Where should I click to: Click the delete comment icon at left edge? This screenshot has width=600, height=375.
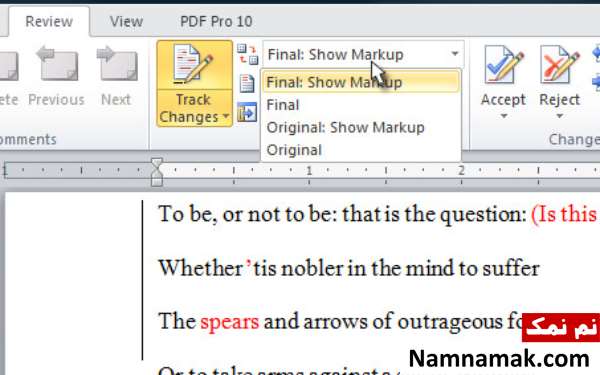pos(8,66)
